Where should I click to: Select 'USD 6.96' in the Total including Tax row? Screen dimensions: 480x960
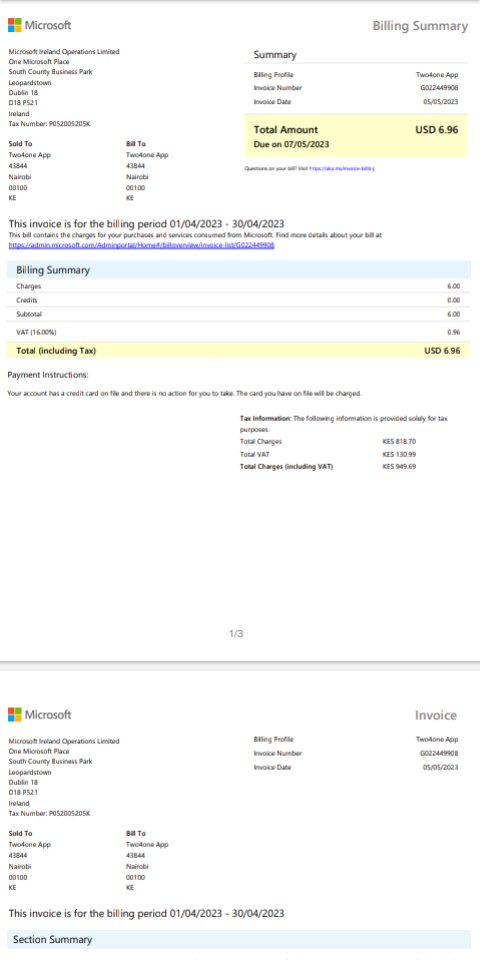pyautogui.click(x=442, y=351)
